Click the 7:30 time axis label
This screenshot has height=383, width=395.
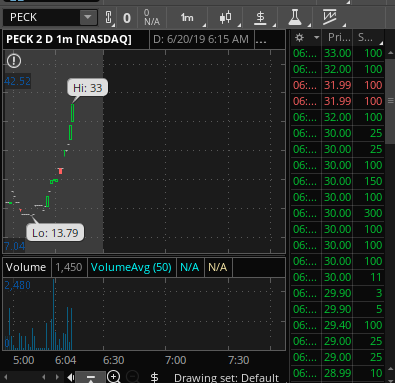click(239, 360)
